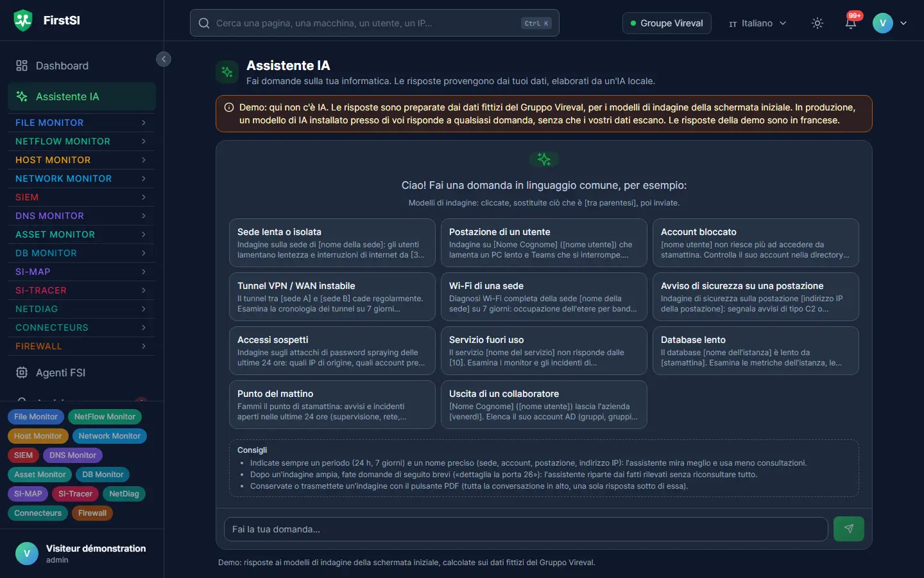Toggle the light/dark theme sun icon
924x578 pixels.
(817, 23)
